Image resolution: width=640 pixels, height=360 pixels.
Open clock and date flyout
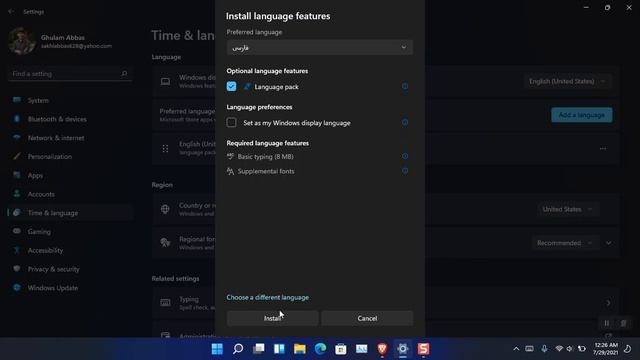(x=606, y=349)
